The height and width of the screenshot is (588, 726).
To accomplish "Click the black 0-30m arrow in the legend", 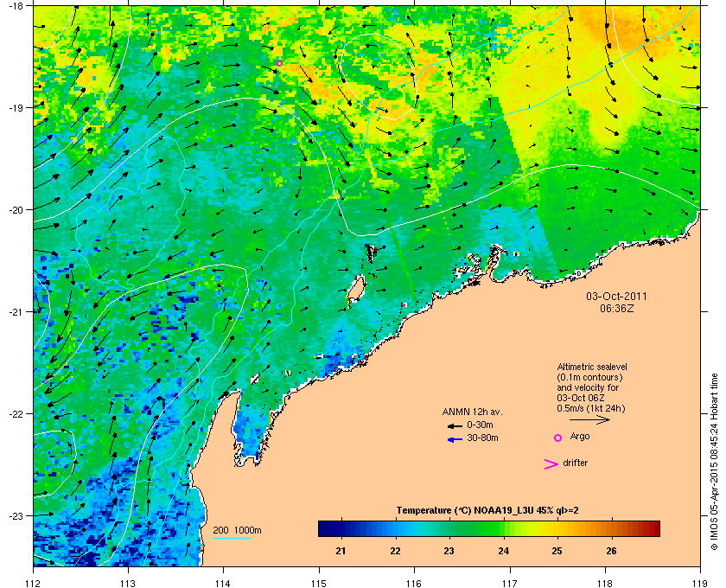I will pyautogui.click(x=455, y=425).
